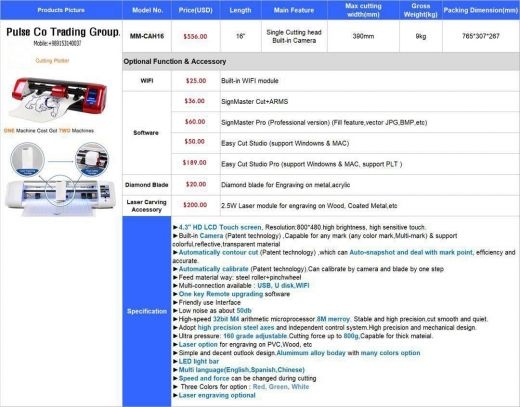Image resolution: width=520 pixels, height=407 pixels.
Task: Click the SignMaster Cut+ARMS software row
Action: click(x=345, y=101)
